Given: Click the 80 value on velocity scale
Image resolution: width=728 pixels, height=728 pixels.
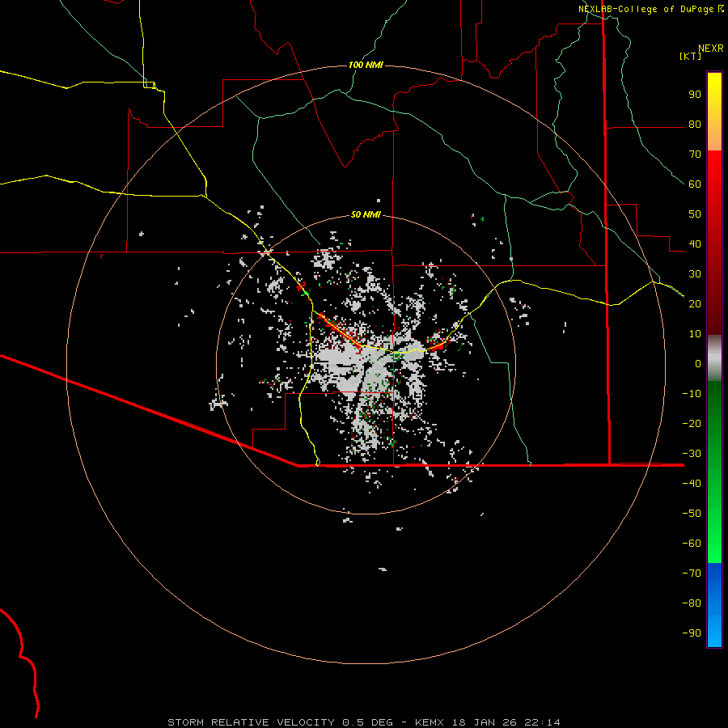Looking at the screenshot, I should tap(695, 124).
